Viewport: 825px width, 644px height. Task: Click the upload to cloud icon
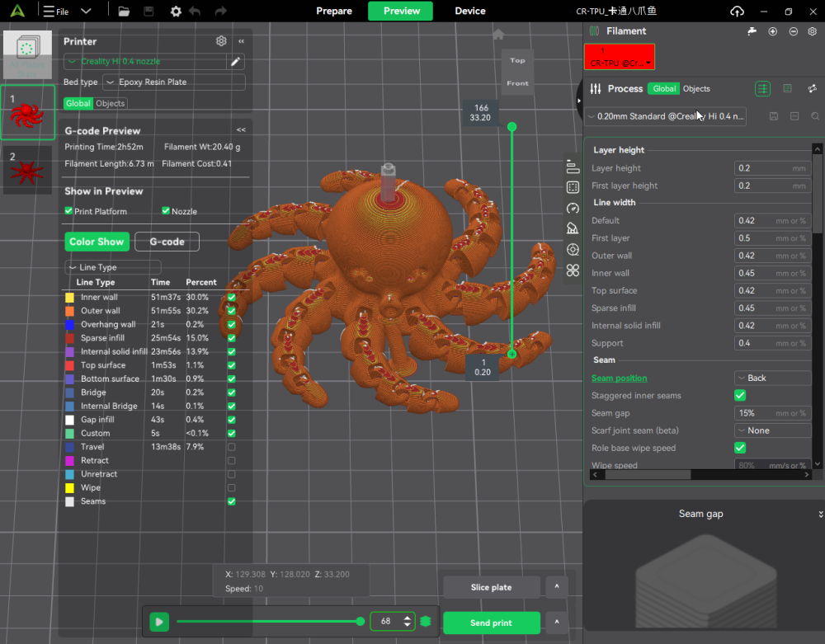pyautogui.click(x=737, y=12)
